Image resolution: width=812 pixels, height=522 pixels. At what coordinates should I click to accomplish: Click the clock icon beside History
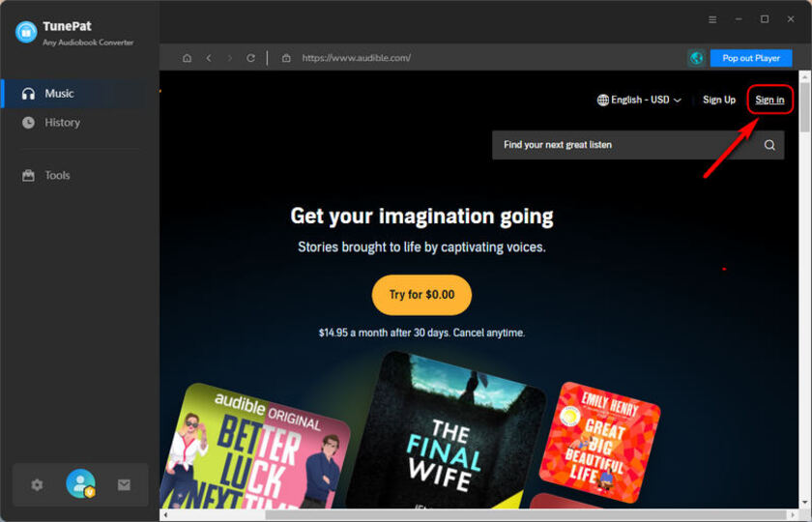(28, 123)
